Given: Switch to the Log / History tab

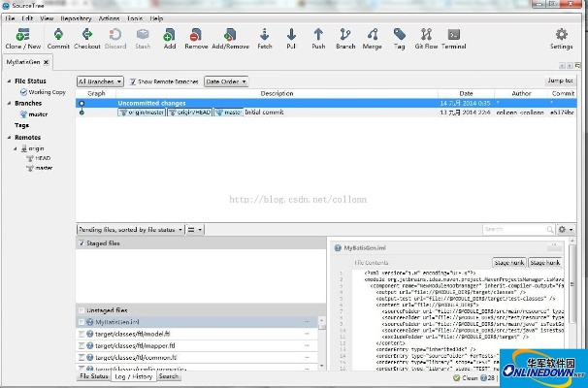Looking at the screenshot, I should coord(133,376).
